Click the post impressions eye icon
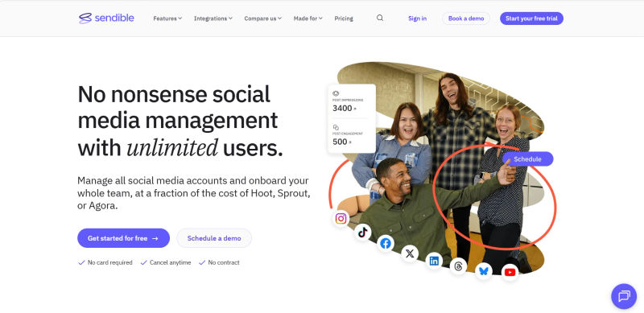Screen dimensions: 644x313 [336, 93]
